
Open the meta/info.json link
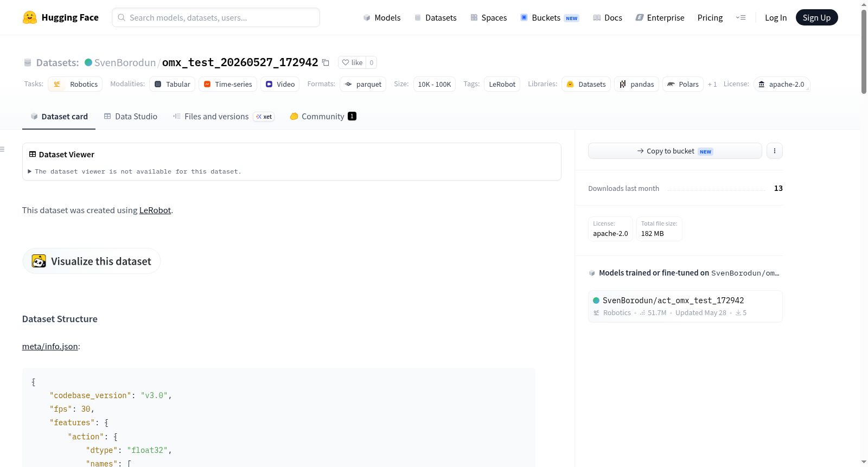pos(50,347)
